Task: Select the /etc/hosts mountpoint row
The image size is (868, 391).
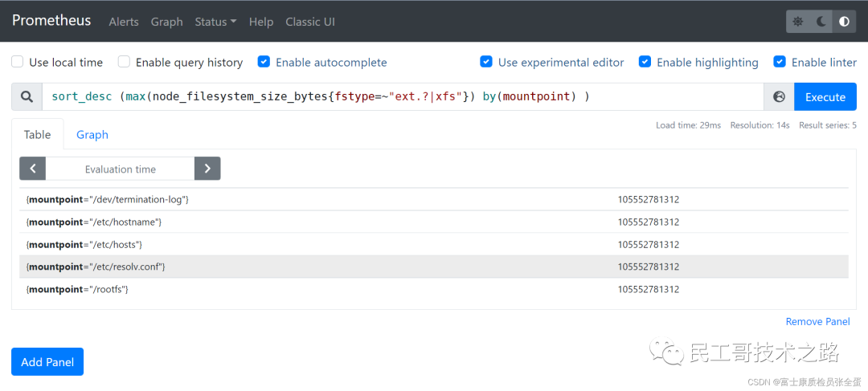Action: [434, 244]
